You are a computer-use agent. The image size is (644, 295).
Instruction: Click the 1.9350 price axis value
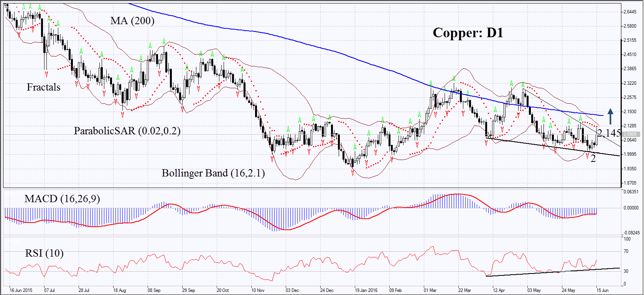coord(630,169)
